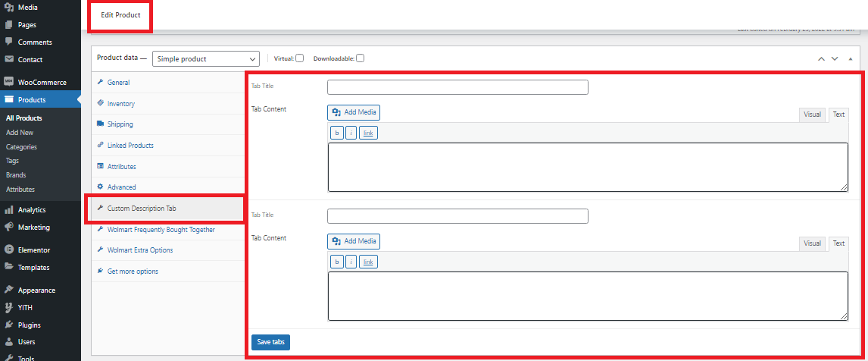The height and width of the screenshot is (361, 868).
Task: Open Tags submenu link
Action: click(x=12, y=161)
